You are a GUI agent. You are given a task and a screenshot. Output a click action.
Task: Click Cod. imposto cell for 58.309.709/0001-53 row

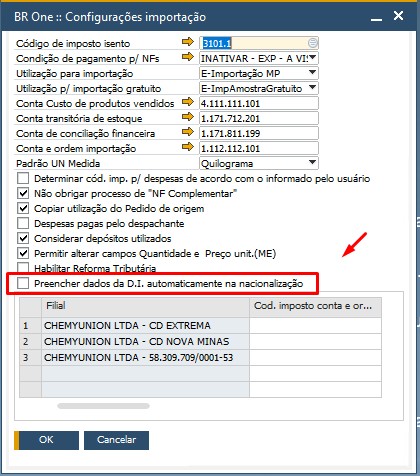pyautogui.click(x=315, y=357)
